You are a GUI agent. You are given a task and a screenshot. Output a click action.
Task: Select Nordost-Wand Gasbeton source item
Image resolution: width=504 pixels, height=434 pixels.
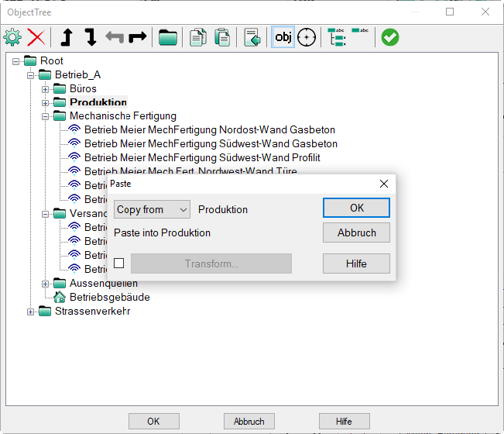coord(210,129)
